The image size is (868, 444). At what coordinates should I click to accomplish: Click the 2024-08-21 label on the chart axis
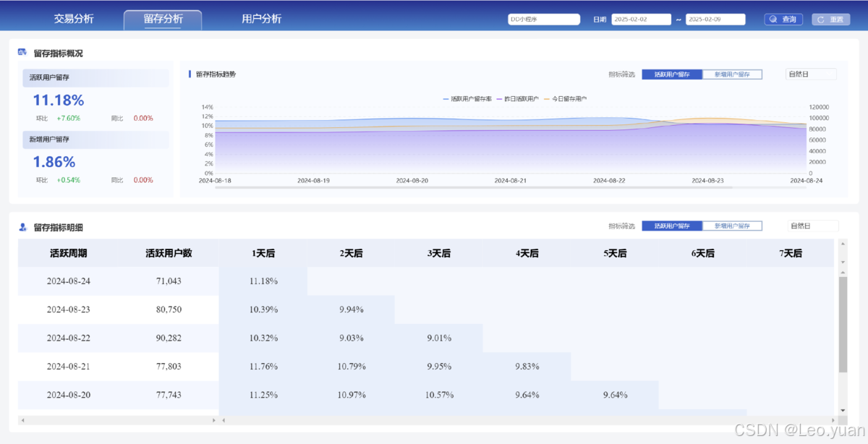pyautogui.click(x=511, y=180)
